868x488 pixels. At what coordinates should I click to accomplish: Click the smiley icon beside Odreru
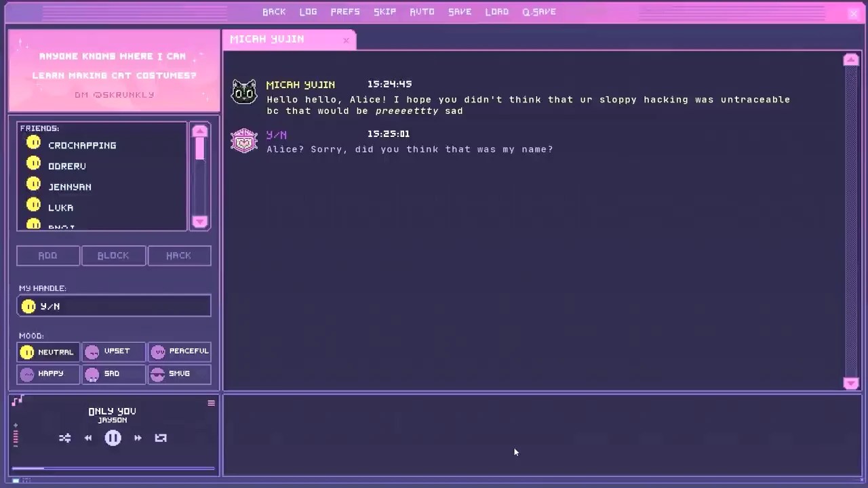(x=33, y=163)
